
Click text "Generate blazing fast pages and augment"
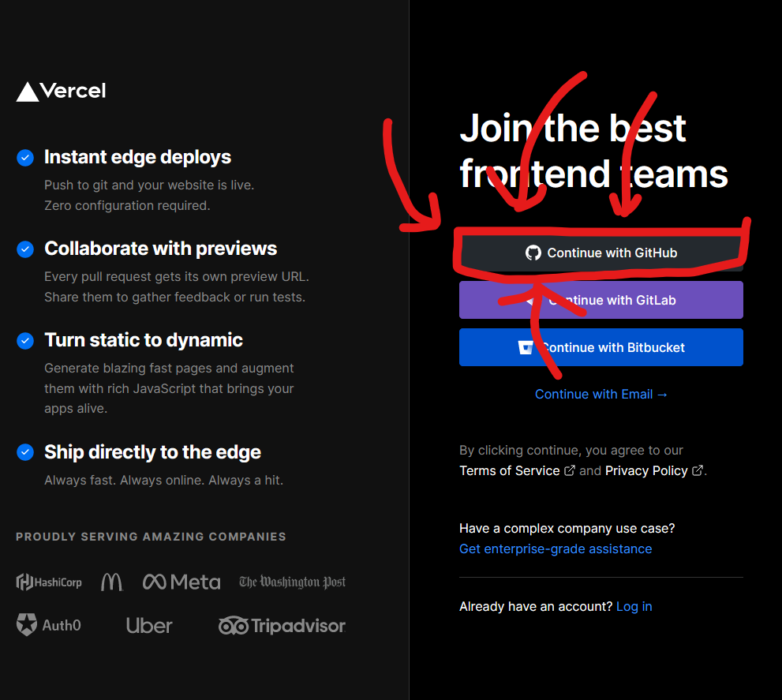tap(169, 369)
